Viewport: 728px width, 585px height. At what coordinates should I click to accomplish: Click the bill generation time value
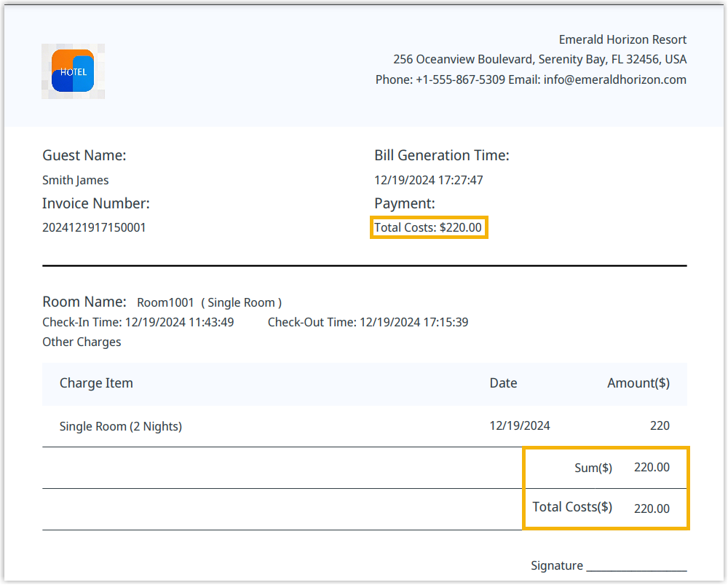429,180
